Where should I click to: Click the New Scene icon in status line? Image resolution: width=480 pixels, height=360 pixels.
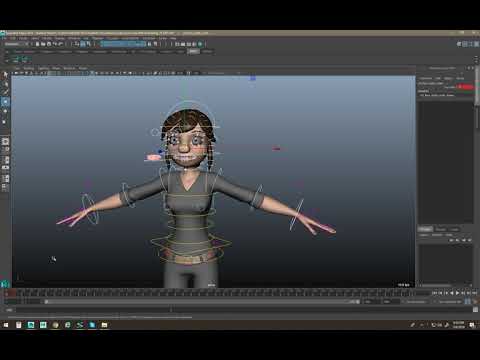click(37, 44)
